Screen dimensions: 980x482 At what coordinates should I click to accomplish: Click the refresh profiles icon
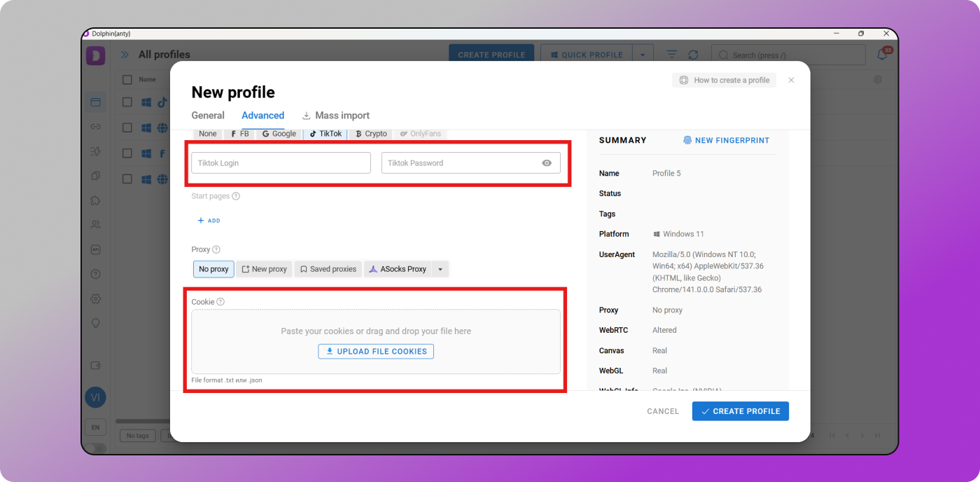coord(693,55)
